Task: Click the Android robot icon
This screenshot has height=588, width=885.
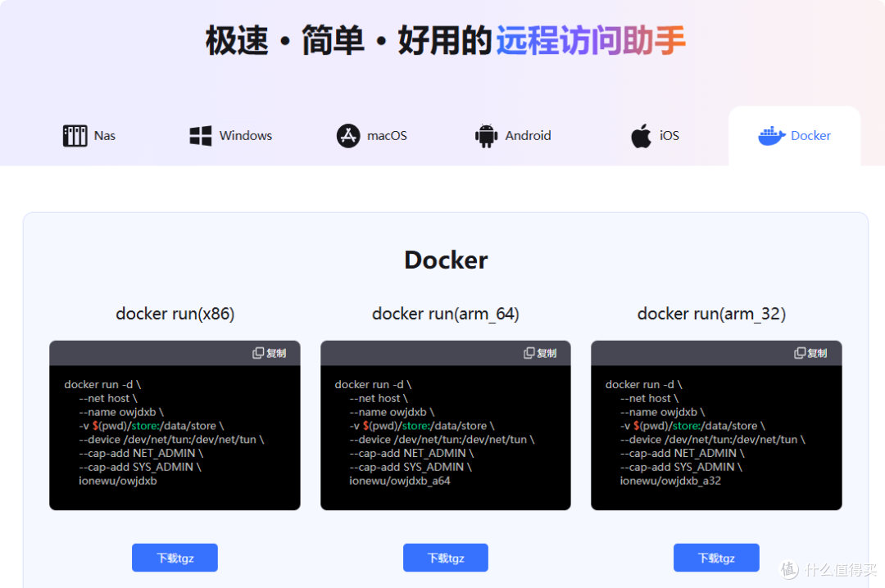Action: [x=486, y=135]
